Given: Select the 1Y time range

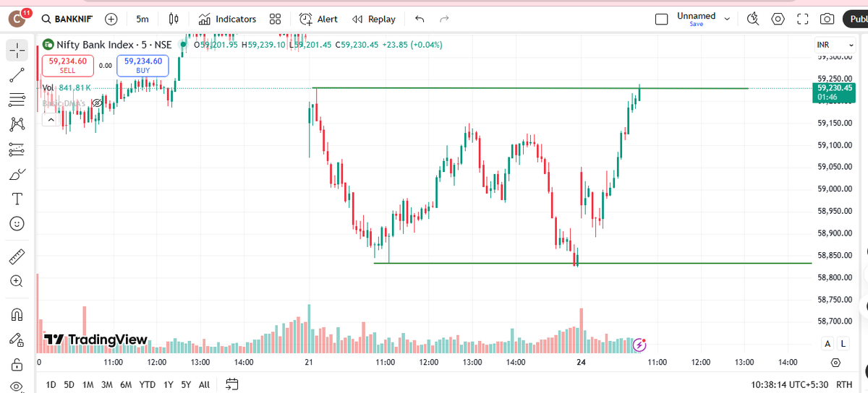Looking at the screenshot, I should point(169,385).
